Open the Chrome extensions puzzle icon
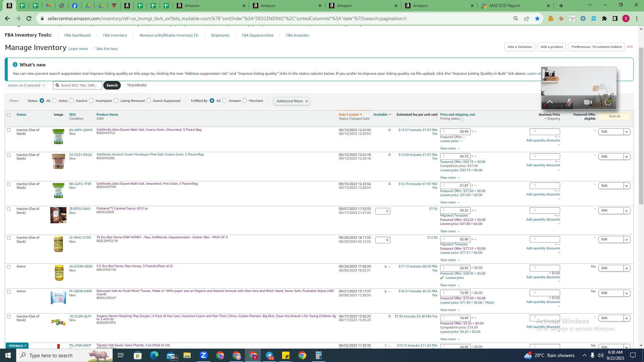This screenshot has width=644, height=362. pos(604,18)
